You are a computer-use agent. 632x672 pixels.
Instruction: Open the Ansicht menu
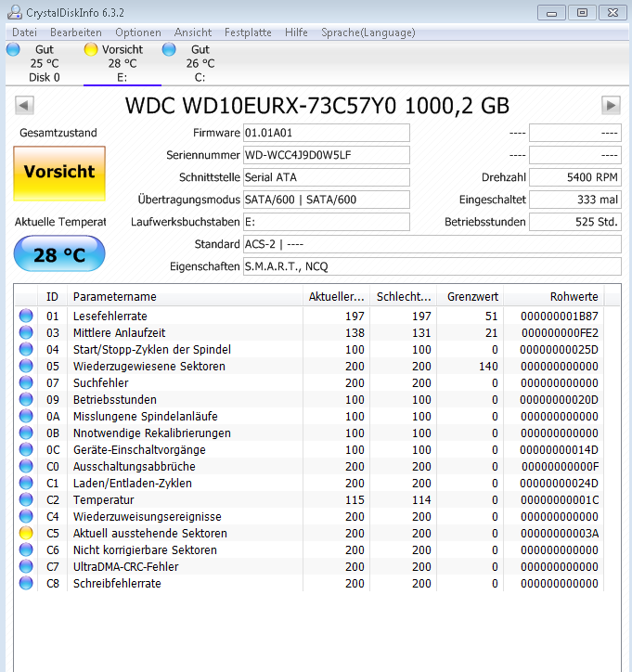(x=193, y=32)
